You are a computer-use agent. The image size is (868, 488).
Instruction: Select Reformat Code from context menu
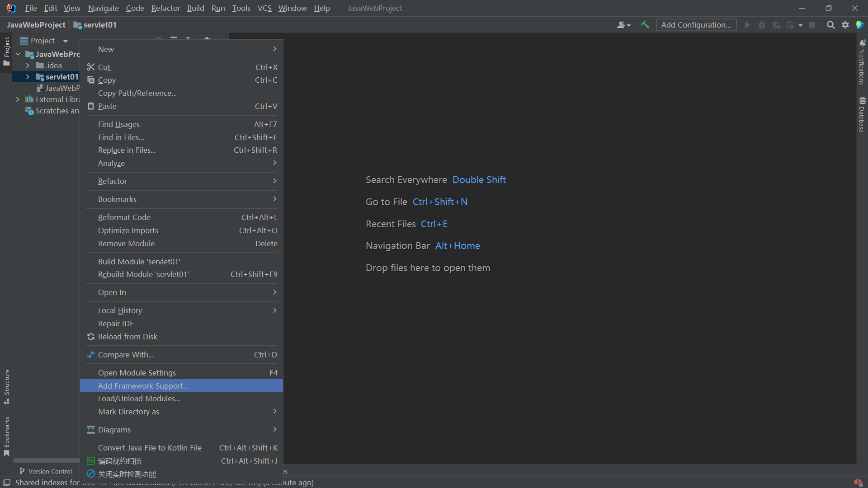(124, 217)
